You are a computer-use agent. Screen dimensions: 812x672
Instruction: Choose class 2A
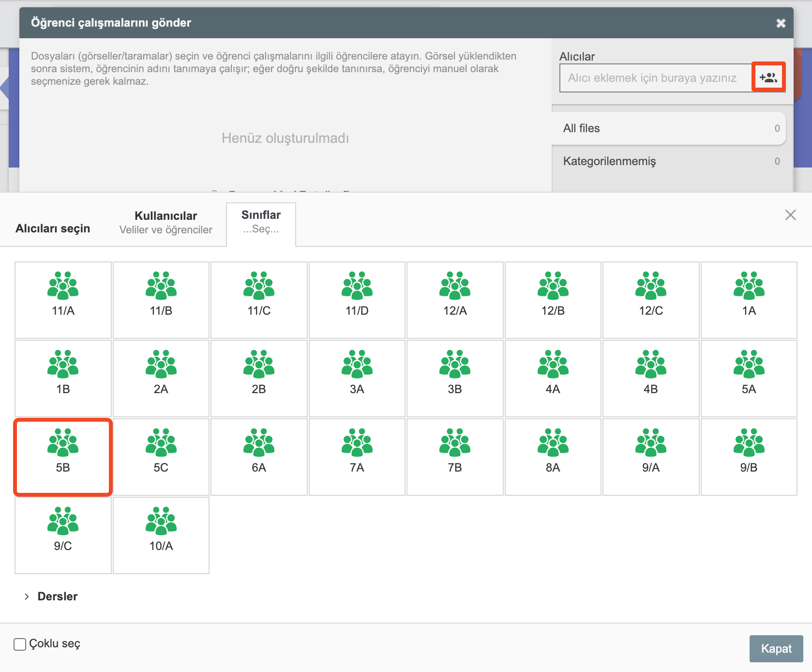click(x=161, y=379)
